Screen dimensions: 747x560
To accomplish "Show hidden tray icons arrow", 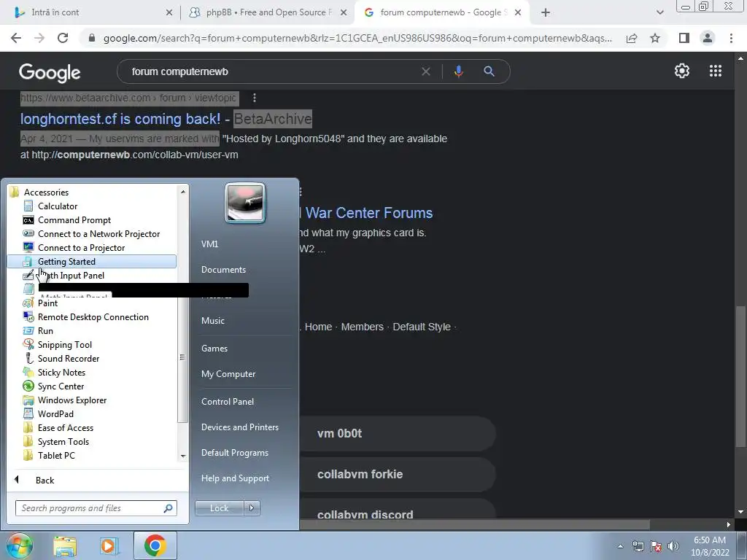I will pyautogui.click(x=620, y=546).
